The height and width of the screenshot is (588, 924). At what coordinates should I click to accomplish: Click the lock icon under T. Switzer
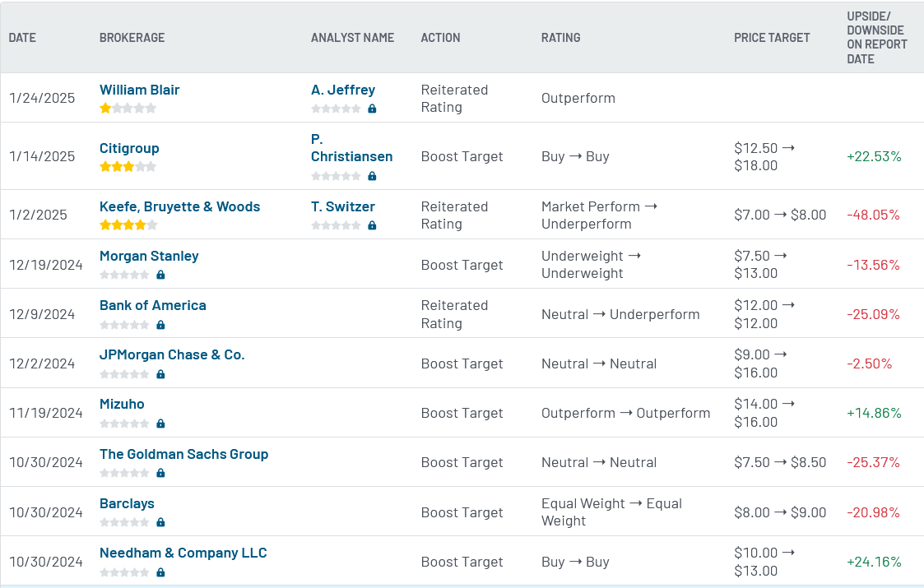[372, 225]
